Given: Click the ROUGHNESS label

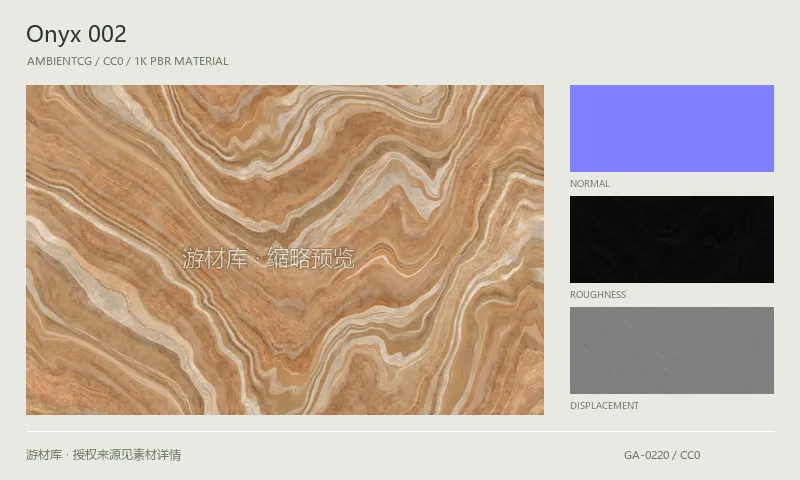Looking at the screenshot, I should tap(598, 294).
